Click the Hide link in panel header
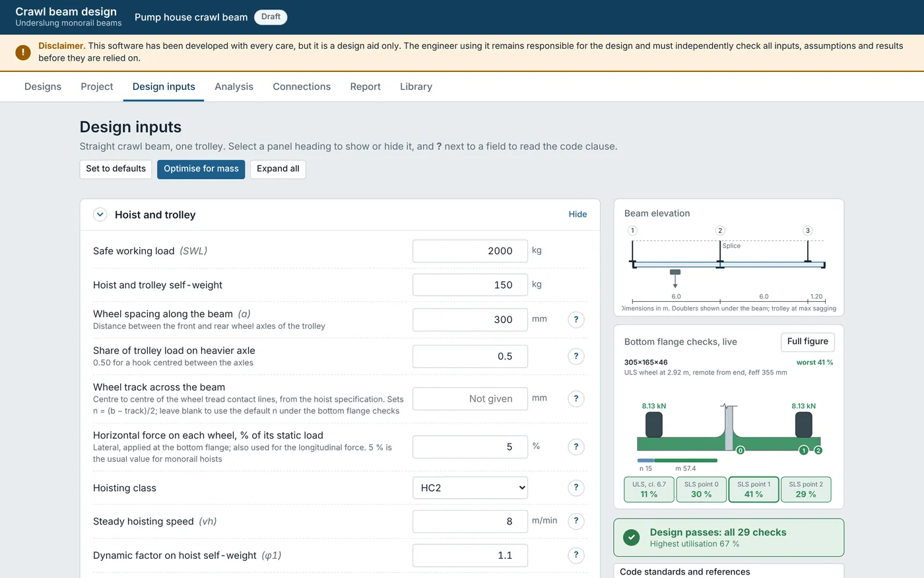This screenshot has height=578, width=924. point(577,214)
